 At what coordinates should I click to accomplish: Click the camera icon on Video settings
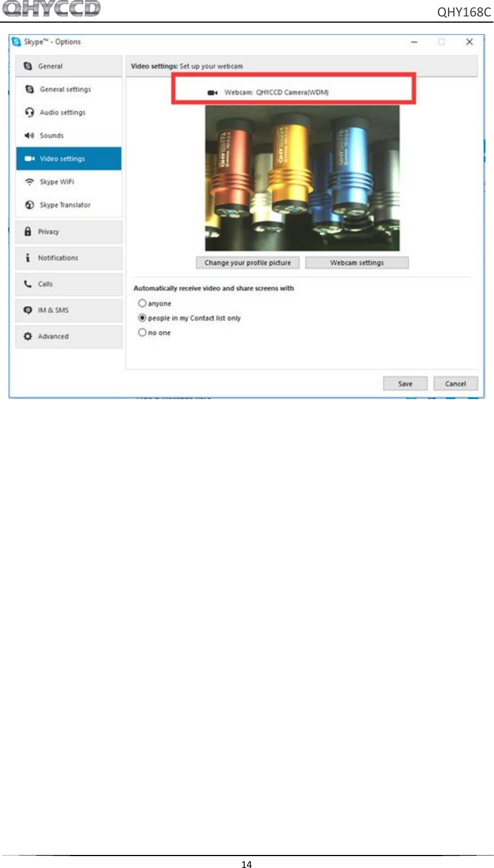(29, 159)
